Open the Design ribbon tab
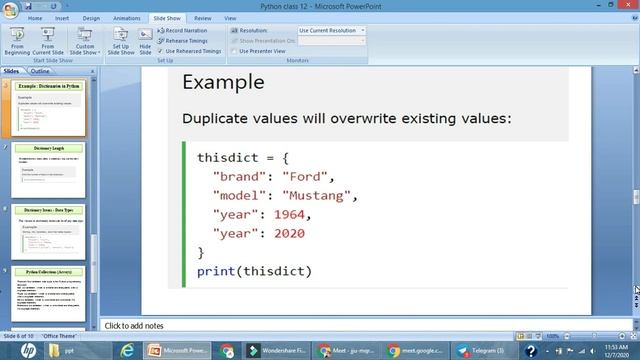 click(x=91, y=18)
